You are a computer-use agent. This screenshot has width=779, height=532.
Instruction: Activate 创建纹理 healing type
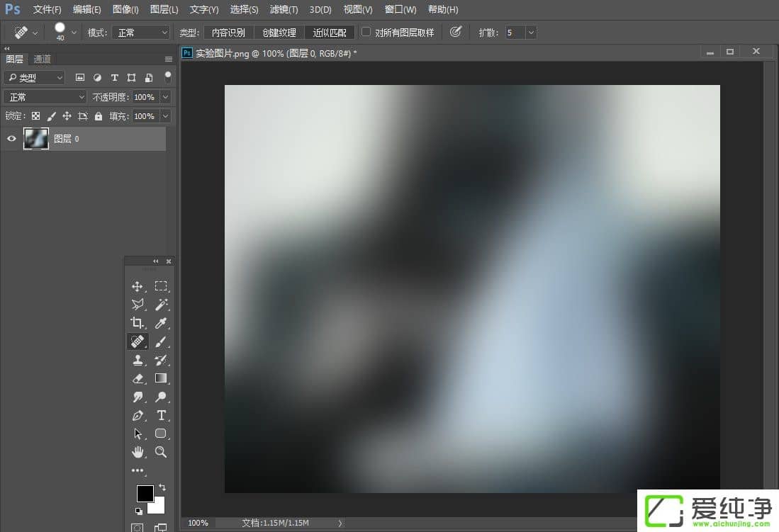[x=278, y=32]
